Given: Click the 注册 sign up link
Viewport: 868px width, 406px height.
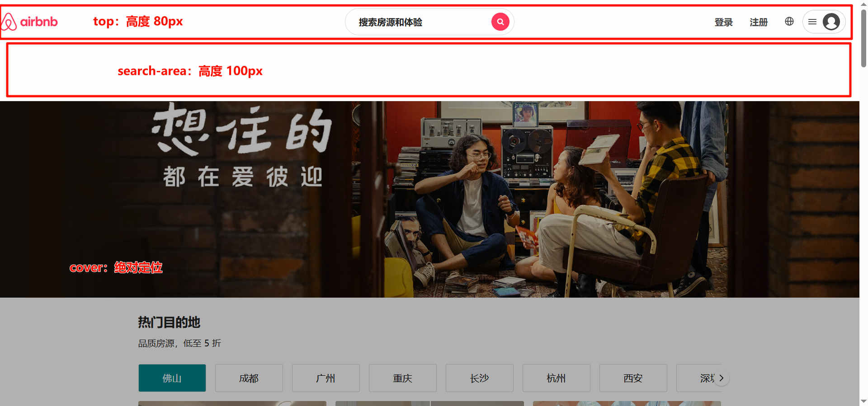Looking at the screenshot, I should [x=758, y=22].
